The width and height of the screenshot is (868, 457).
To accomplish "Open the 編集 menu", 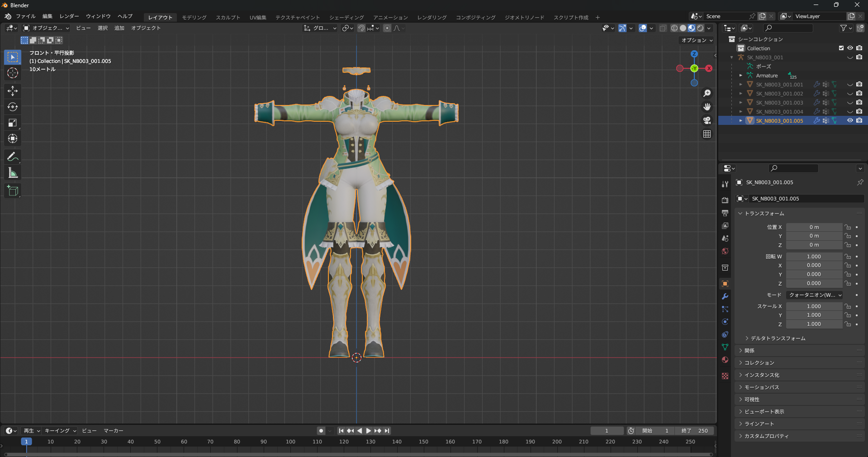I will click(47, 16).
